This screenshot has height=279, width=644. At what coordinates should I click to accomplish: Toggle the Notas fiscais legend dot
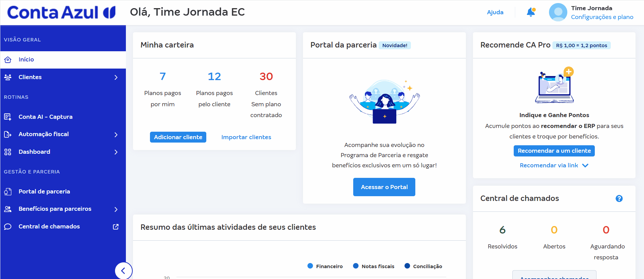[356, 266]
